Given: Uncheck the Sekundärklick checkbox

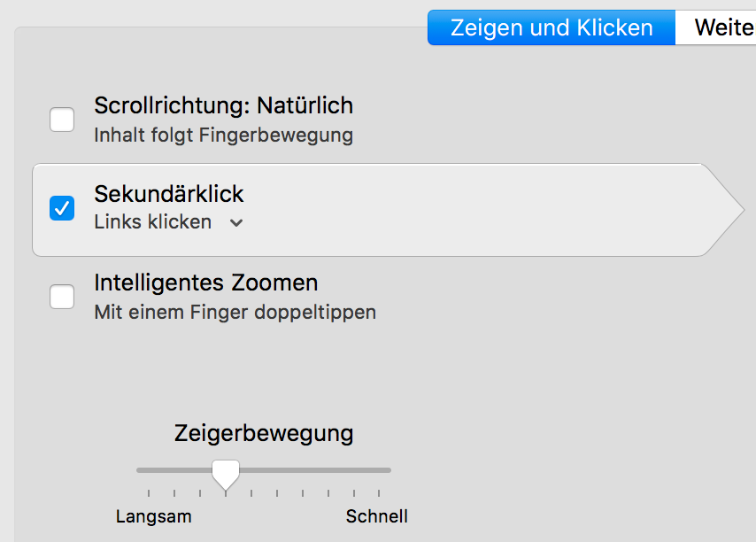Looking at the screenshot, I should 62,209.
